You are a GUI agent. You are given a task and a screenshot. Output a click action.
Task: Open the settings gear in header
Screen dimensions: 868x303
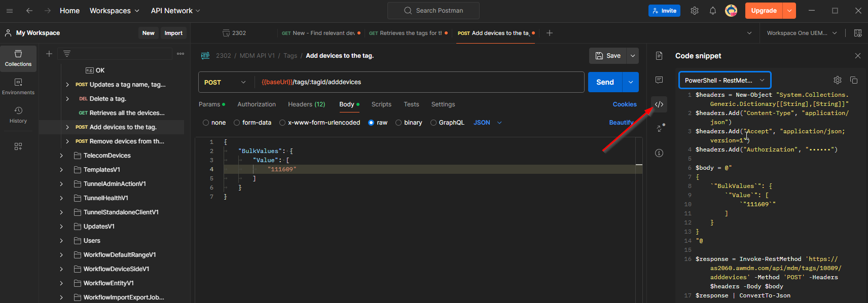click(695, 11)
